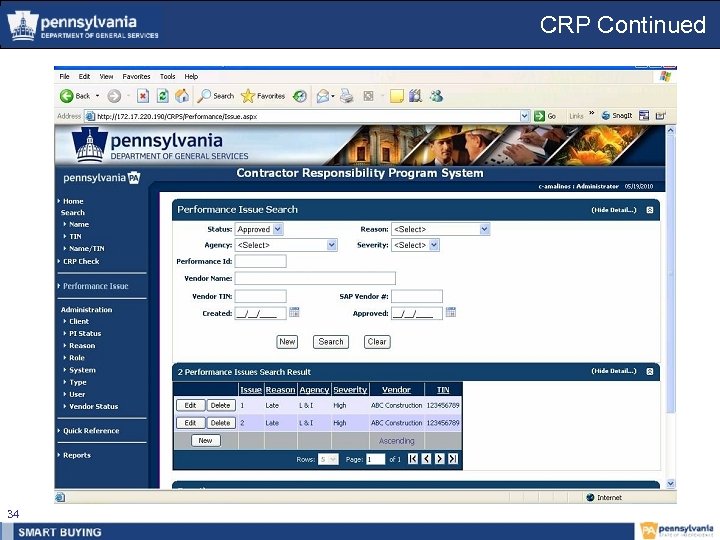Image resolution: width=720 pixels, height=540 pixels.
Task: Click the browser address URL field
Action: tap(303, 116)
